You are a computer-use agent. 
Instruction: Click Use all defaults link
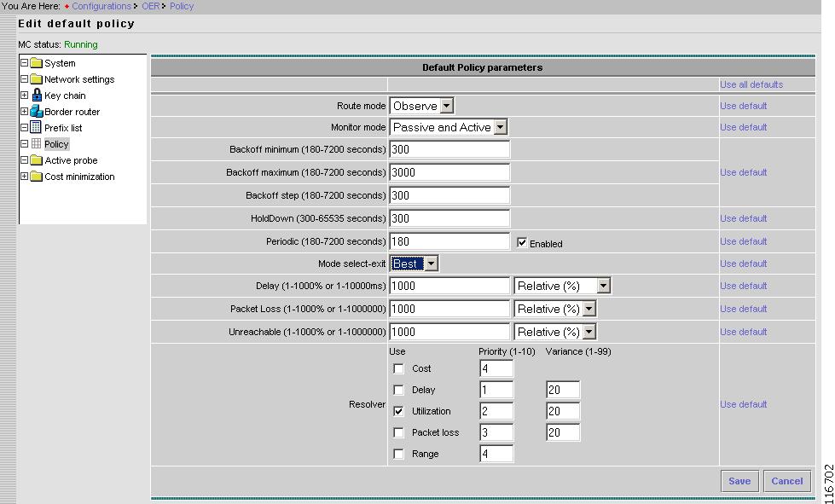[x=751, y=84]
